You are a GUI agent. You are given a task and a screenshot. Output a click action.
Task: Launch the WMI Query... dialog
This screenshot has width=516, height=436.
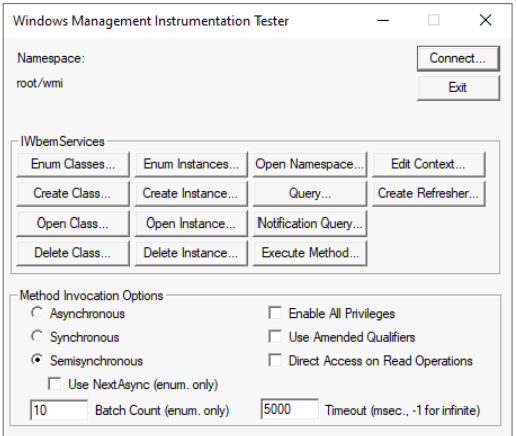(310, 194)
